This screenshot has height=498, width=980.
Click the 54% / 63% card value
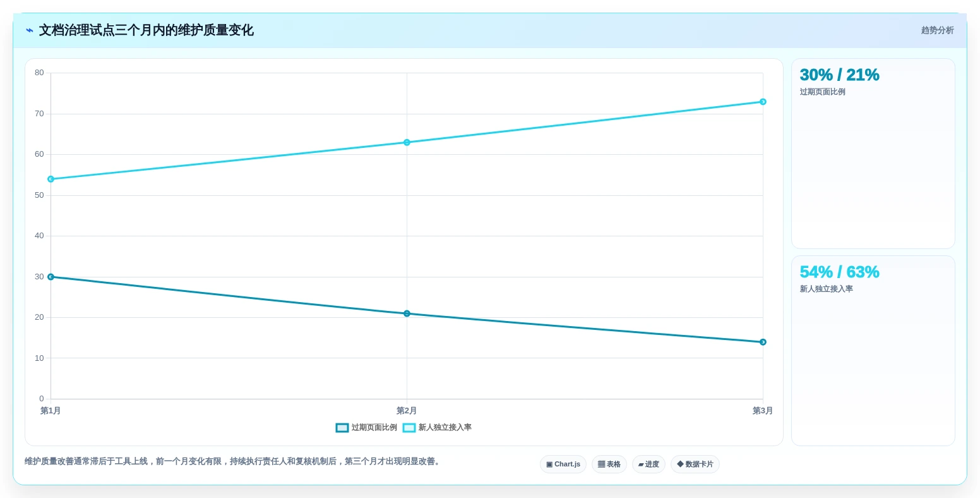[x=839, y=272]
